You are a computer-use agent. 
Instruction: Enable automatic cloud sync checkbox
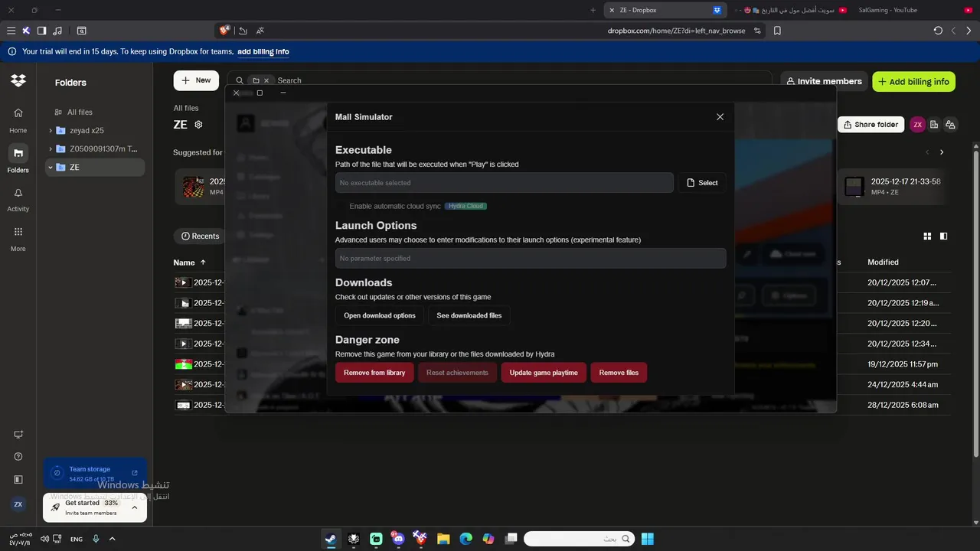point(341,207)
